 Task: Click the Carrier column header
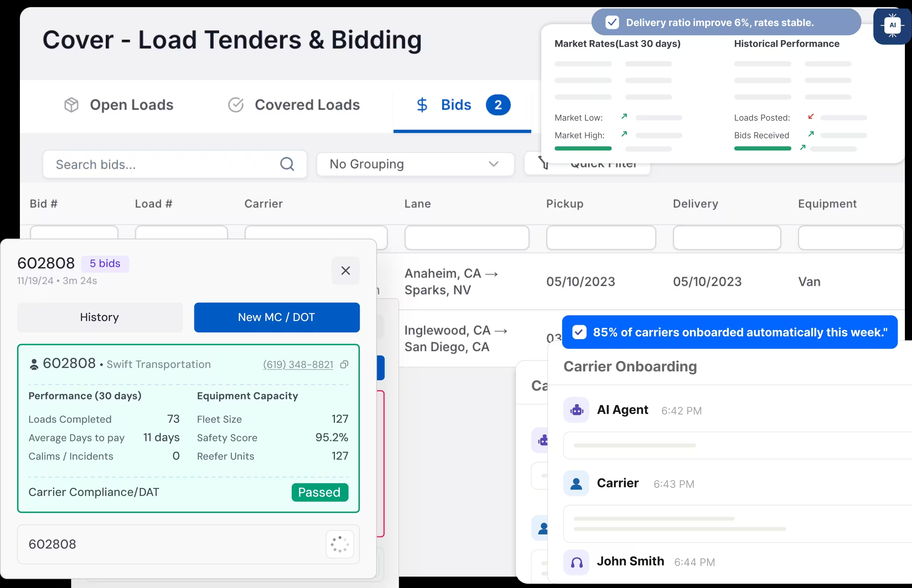tap(264, 203)
